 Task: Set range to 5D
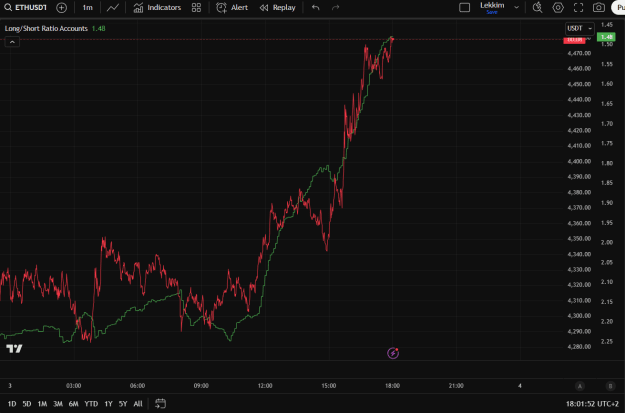(27, 404)
